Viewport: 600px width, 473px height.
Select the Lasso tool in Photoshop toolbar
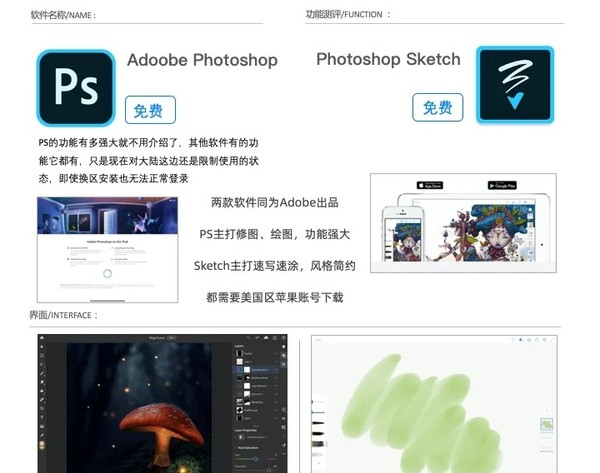point(42,364)
